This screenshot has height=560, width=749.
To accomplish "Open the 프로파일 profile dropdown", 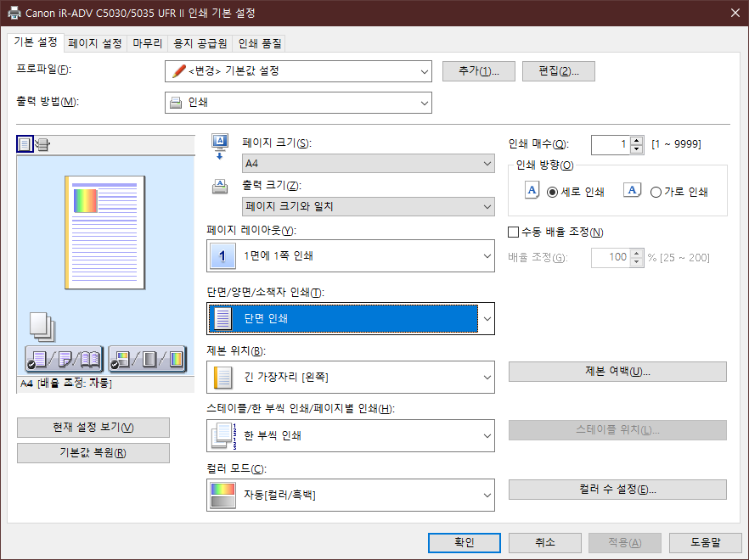I will coord(298,71).
